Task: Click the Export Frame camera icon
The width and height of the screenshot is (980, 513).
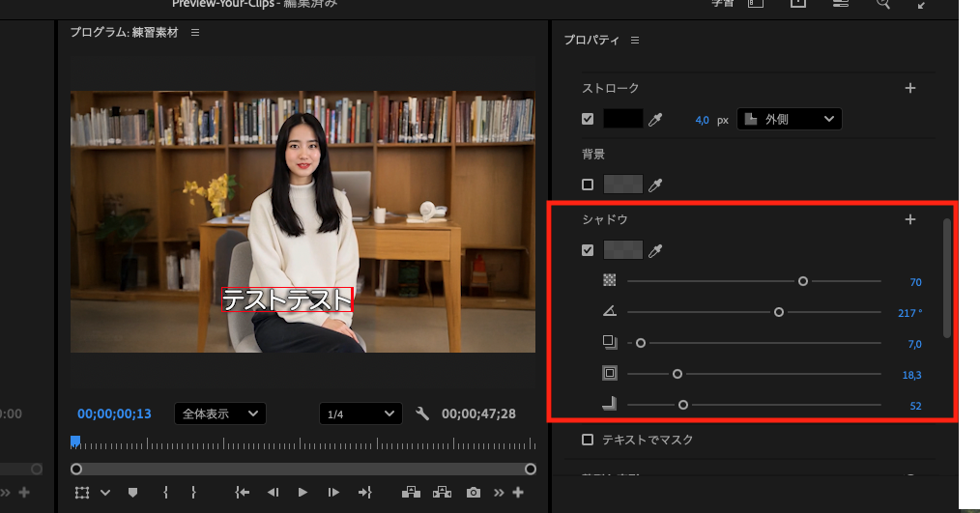Action: tap(473, 493)
